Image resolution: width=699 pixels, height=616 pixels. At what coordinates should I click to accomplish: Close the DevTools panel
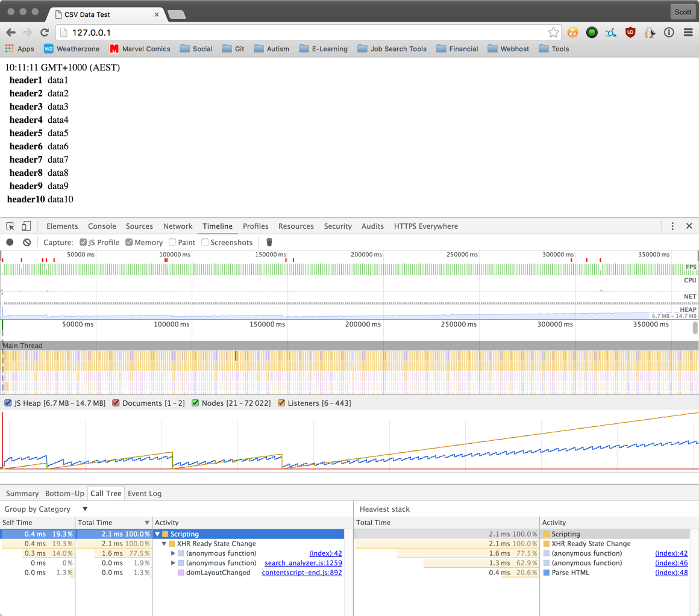[689, 226]
